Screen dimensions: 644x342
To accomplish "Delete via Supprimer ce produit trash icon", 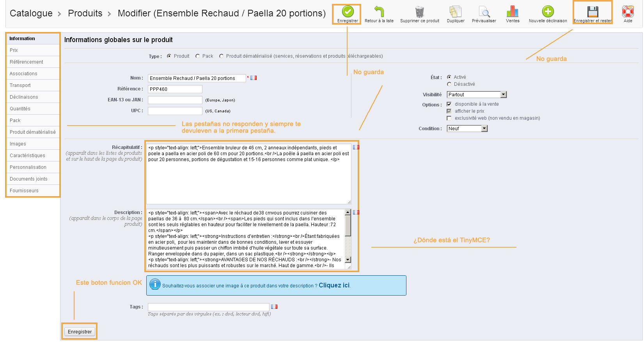I will point(420,11).
